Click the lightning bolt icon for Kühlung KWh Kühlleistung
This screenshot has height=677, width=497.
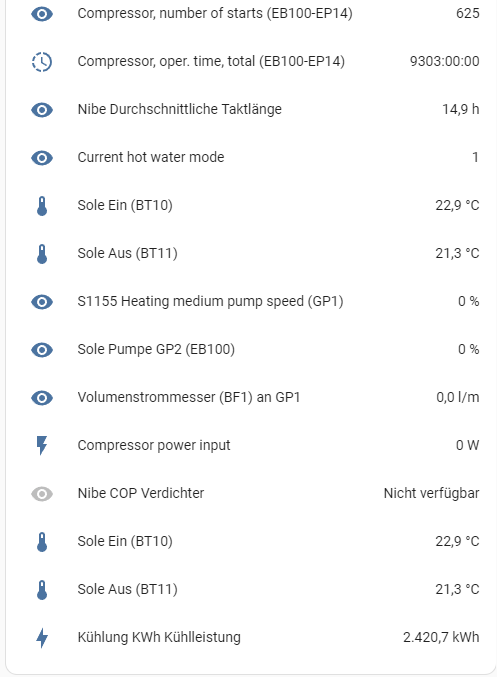coord(42,638)
